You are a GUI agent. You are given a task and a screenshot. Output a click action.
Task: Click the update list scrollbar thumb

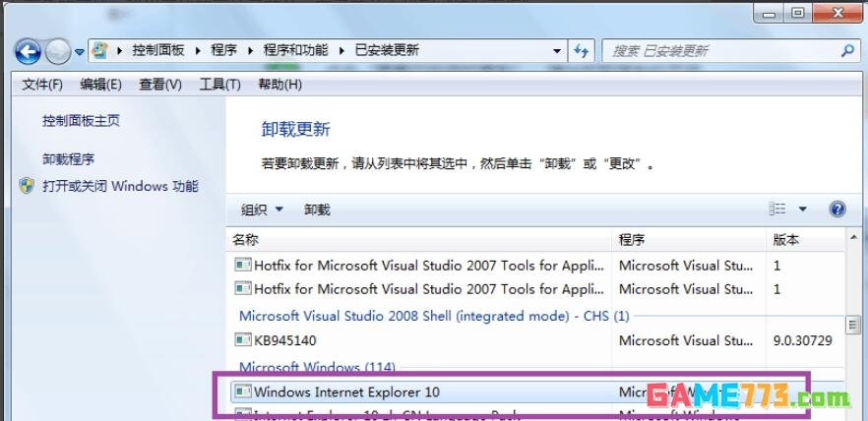(x=853, y=325)
